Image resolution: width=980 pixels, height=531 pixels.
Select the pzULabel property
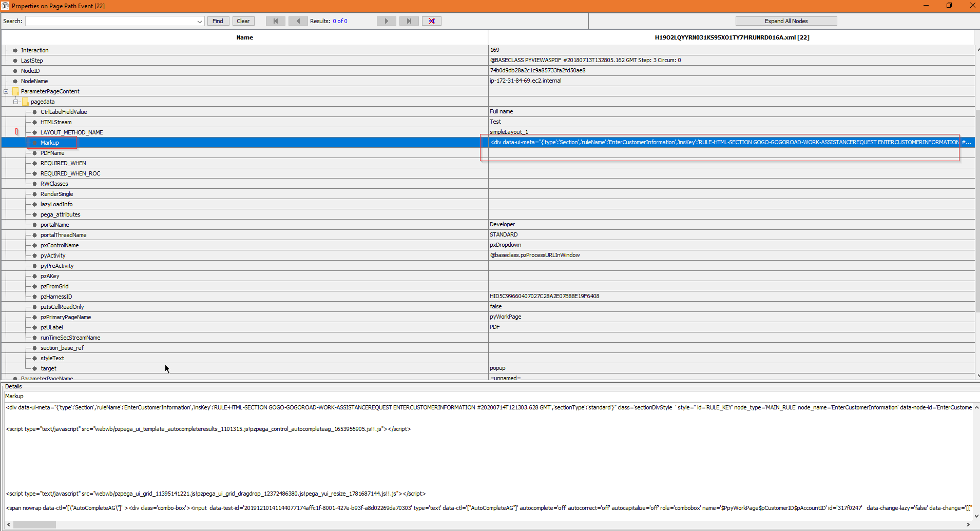tap(51, 327)
